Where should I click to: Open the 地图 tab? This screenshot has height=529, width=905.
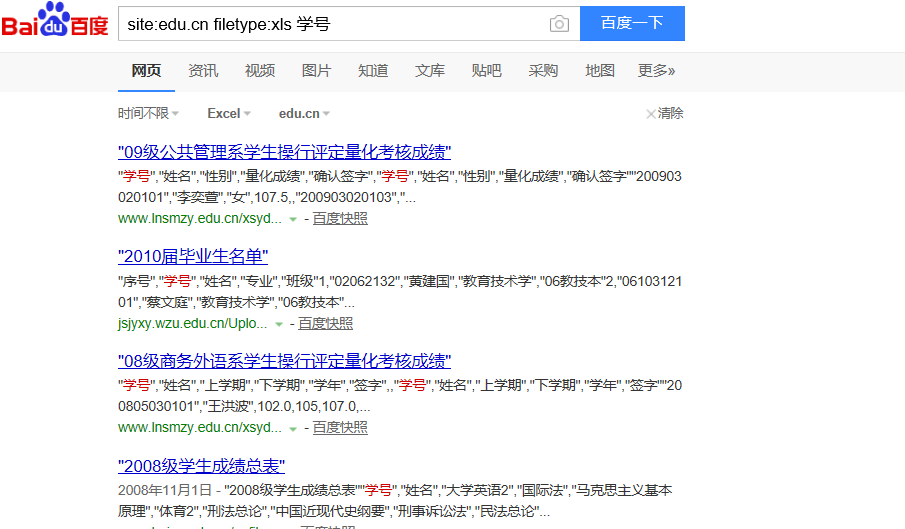(x=600, y=71)
